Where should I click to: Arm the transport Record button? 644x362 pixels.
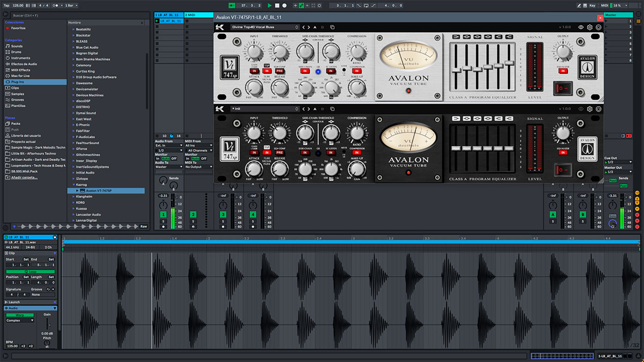(284, 5)
